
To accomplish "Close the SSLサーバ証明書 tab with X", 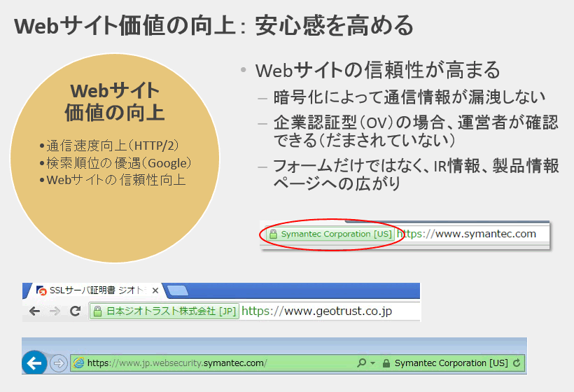I will [155, 290].
